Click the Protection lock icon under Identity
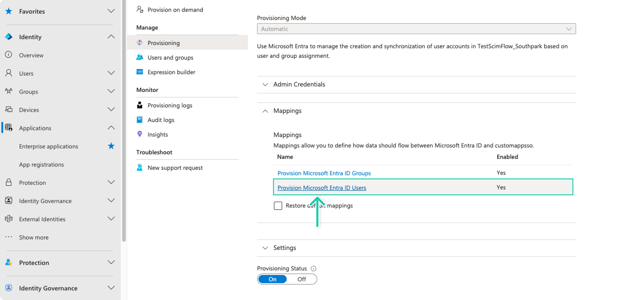This screenshot has width=644, height=300. (x=9, y=182)
